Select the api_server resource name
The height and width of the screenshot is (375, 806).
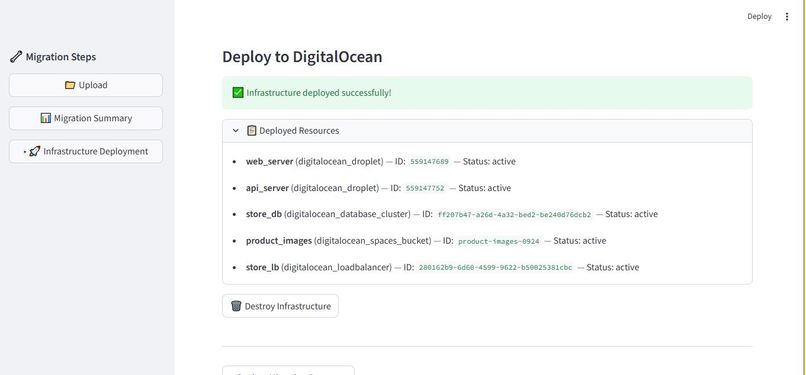coord(267,188)
